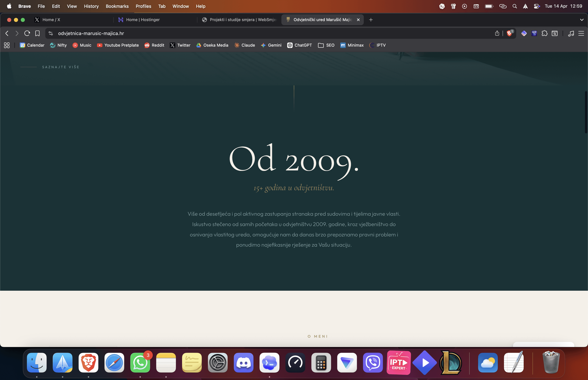
Task: Share the current page via share icon
Action: [497, 33]
